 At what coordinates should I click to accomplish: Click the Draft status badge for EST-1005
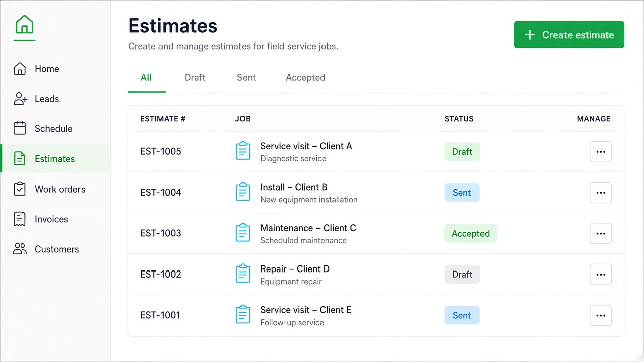[x=462, y=152]
